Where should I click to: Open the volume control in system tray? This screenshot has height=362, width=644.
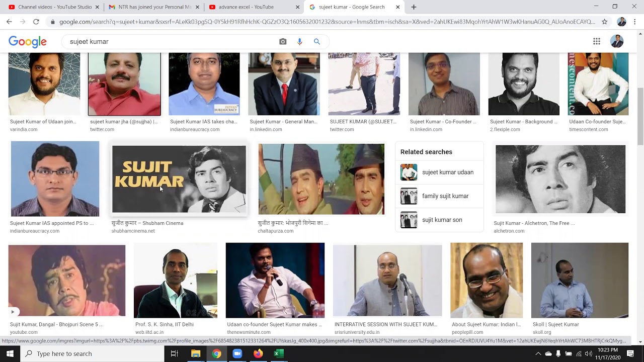click(x=589, y=354)
